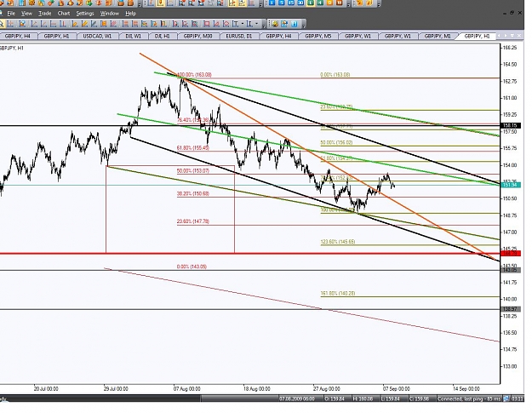Close the active chart tab with X
Screen dimensions: 532x413
(519, 36)
